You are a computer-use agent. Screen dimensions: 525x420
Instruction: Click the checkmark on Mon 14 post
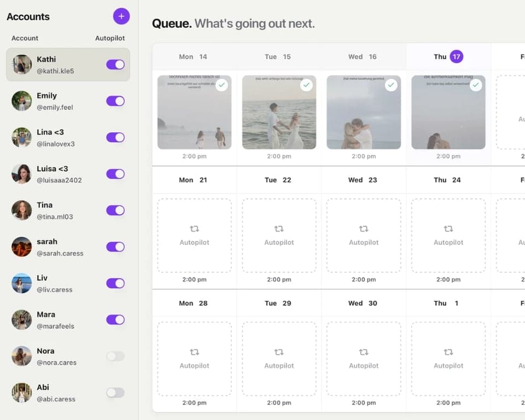[x=221, y=85]
